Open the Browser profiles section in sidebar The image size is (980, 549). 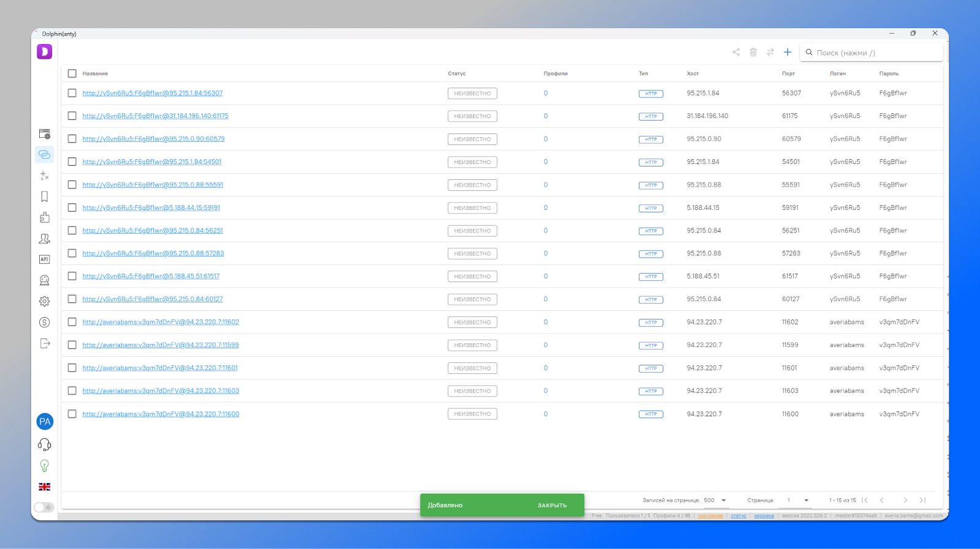coord(45,134)
